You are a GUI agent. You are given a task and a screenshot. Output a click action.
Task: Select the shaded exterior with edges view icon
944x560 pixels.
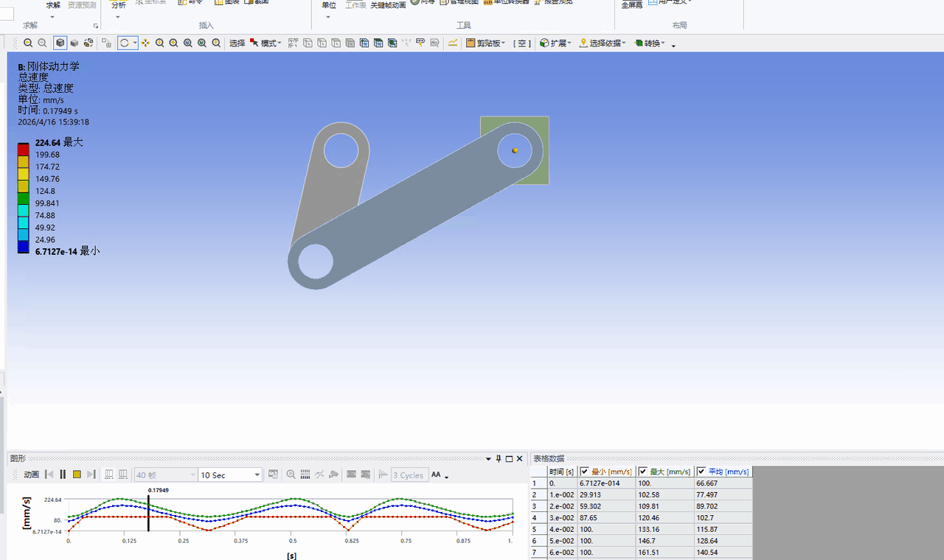(60, 43)
